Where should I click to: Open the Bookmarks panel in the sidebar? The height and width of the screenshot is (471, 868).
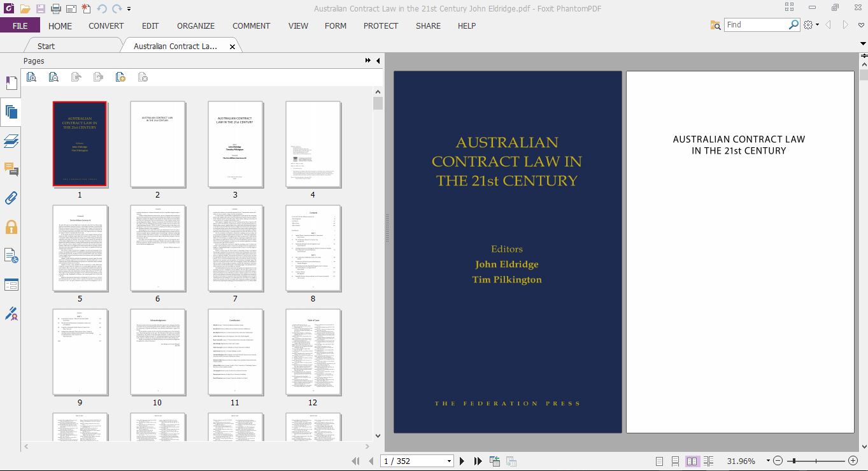pyautogui.click(x=11, y=83)
